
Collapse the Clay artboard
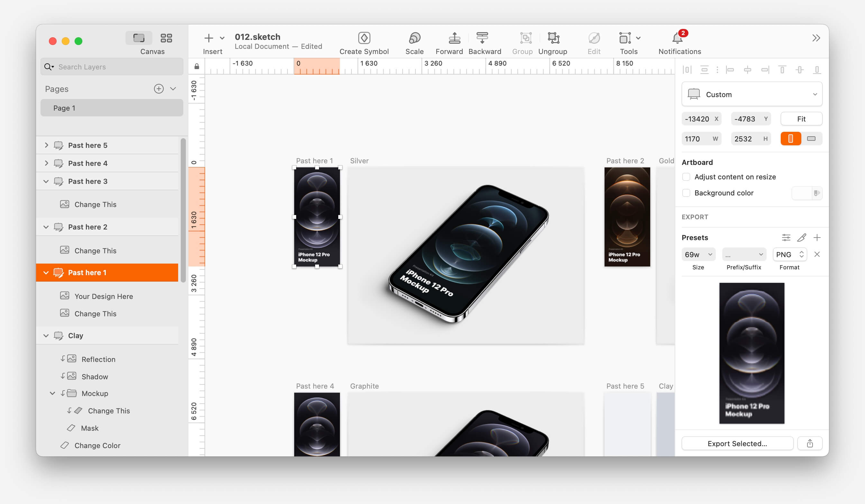coord(46,336)
